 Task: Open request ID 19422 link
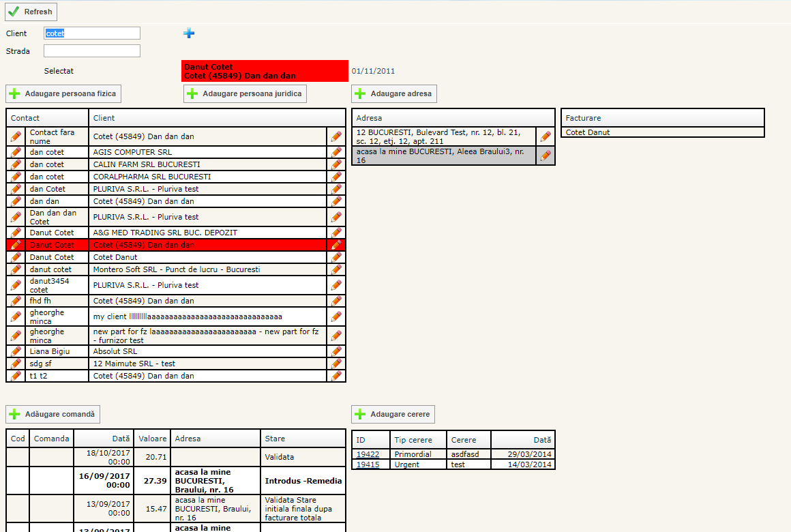[x=368, y=454]
